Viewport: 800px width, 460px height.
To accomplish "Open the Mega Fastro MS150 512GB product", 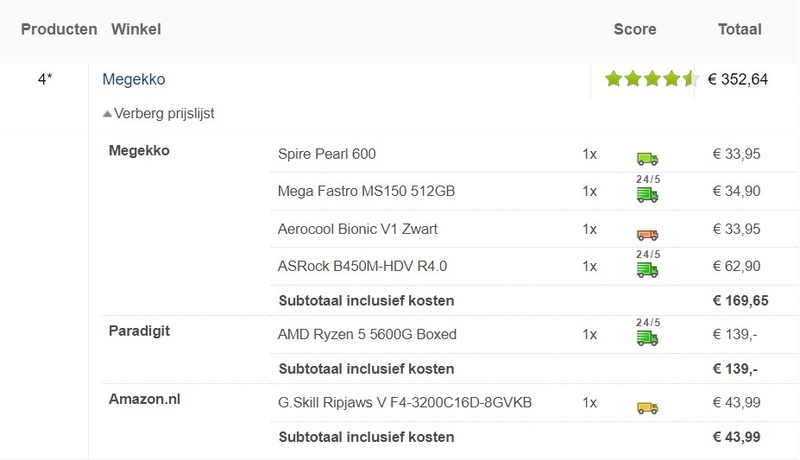I will (366, 191).
